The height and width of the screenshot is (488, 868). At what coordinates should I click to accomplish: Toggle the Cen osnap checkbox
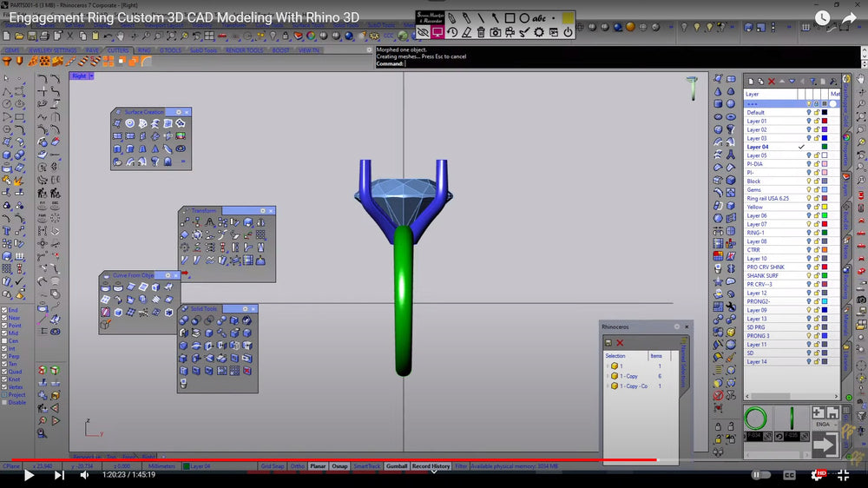click(x=4, y=341)
